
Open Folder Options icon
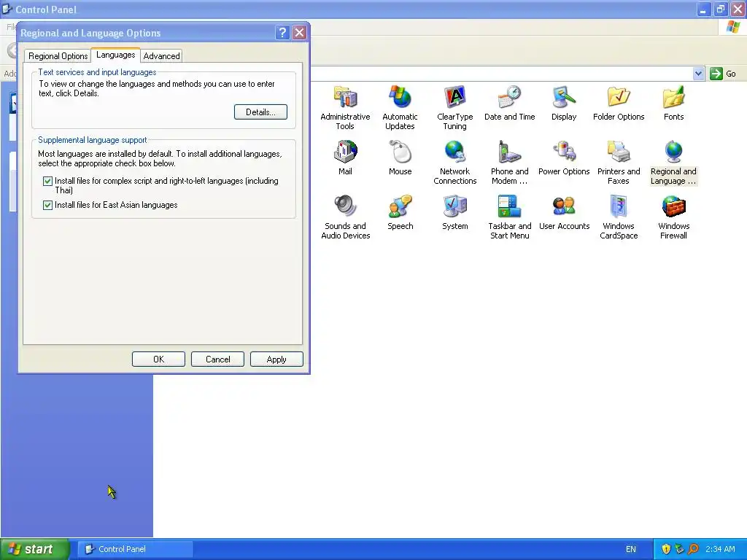619,103
